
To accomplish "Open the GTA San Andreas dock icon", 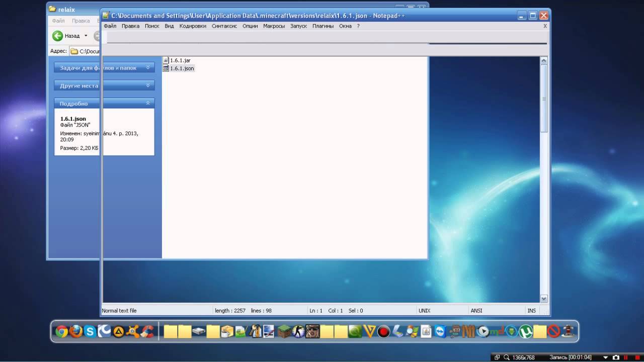I will click(312, 331).
